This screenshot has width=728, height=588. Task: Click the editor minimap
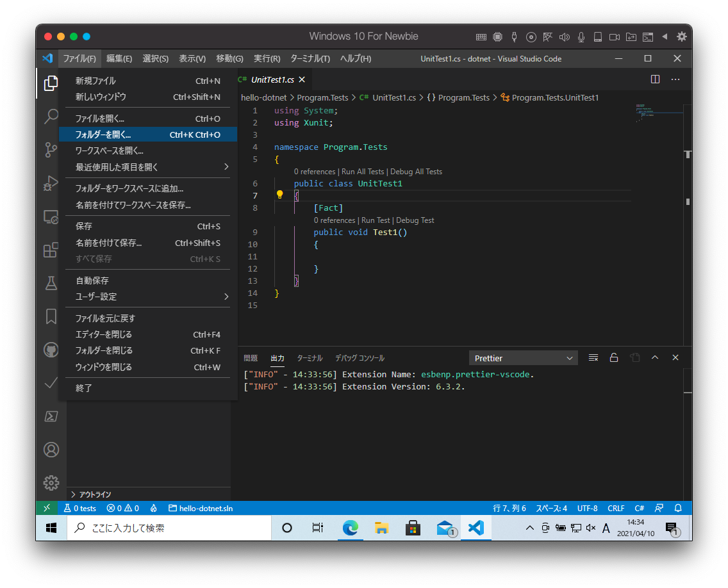pyautogui.click(x=658, y=114)
